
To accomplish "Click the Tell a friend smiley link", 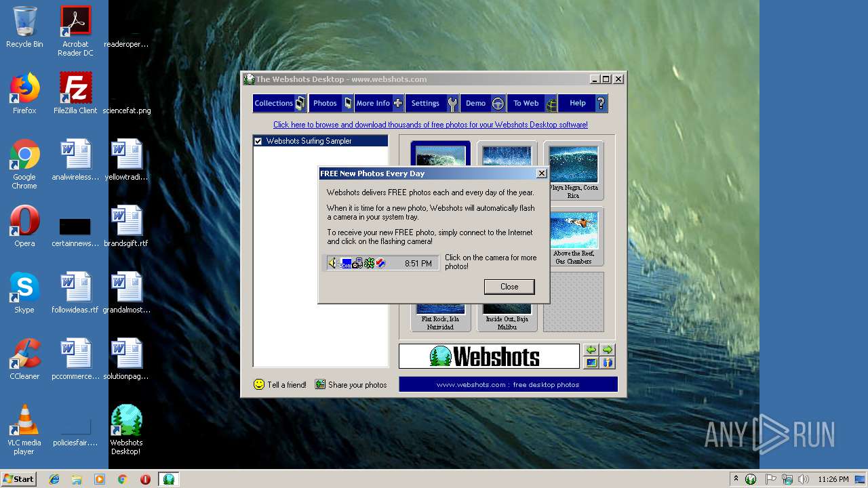I will tap(279, 384).
